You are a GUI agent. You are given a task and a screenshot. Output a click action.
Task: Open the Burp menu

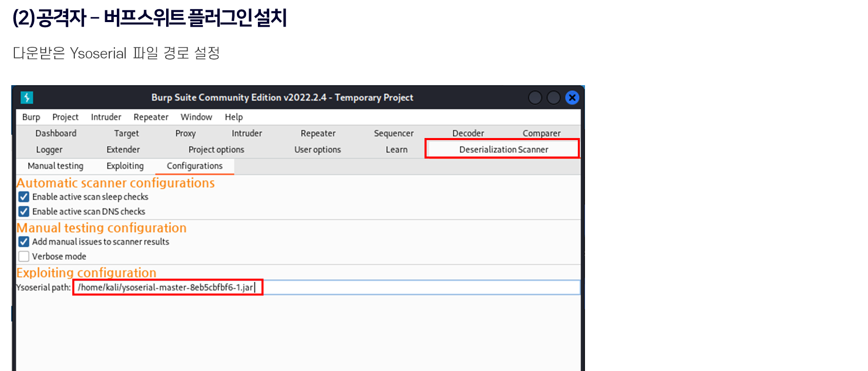(x=31, y=117)
